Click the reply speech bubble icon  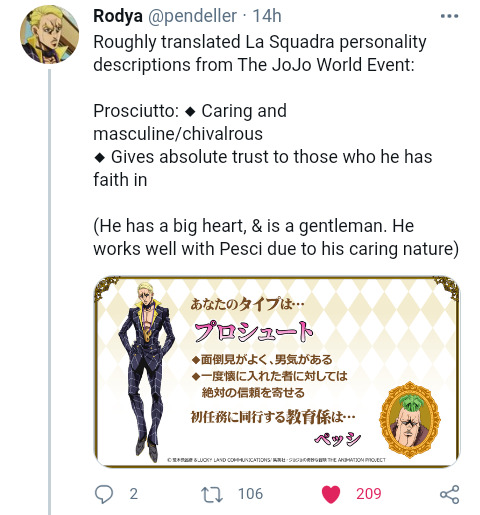point(104,494)
